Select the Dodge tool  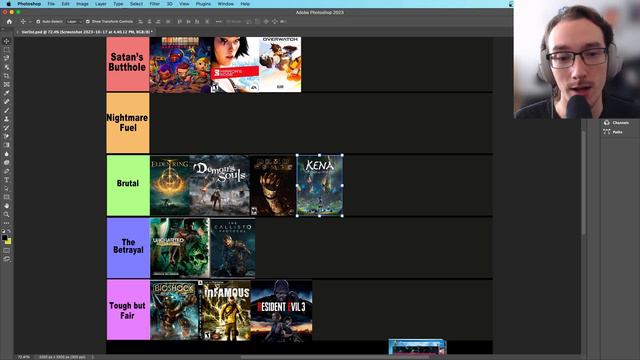coord(7,162)
